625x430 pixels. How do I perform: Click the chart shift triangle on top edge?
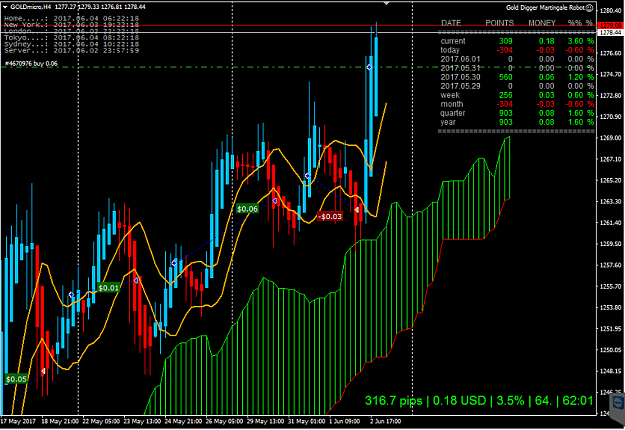(386, 3)
